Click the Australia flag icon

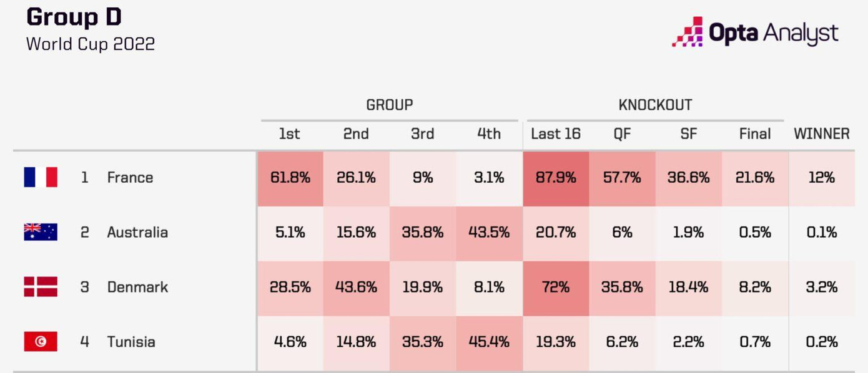(41, 232)
